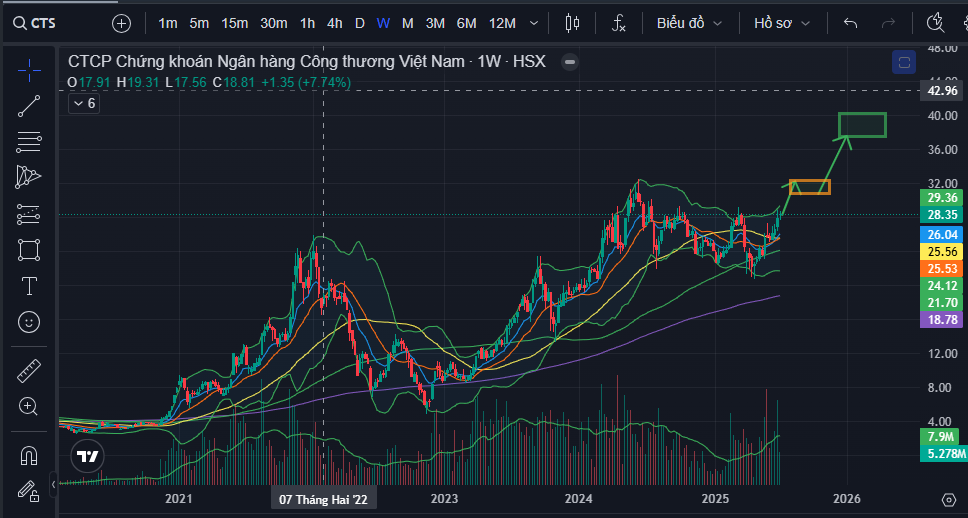
Task: Open the chart patterns tool
Action: [x=29, y=177]
